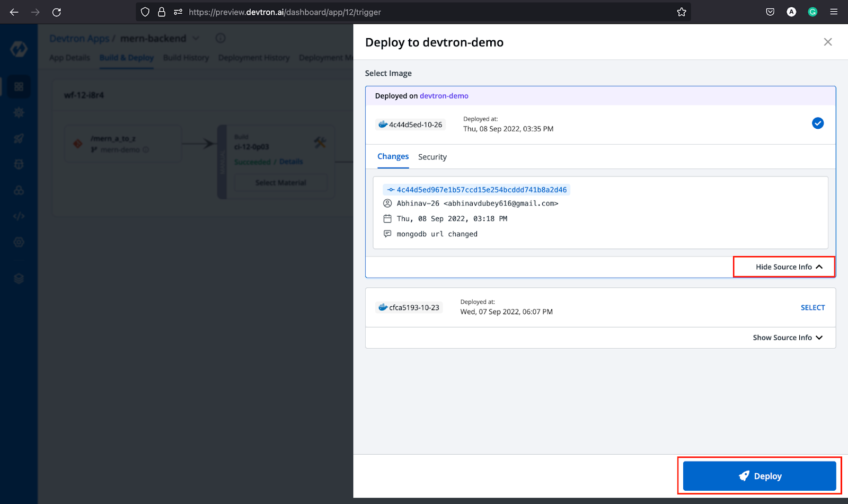Bookmark this page with the star icon
Viewport: 848px width, 504px height.
click(x=682, y=12)
